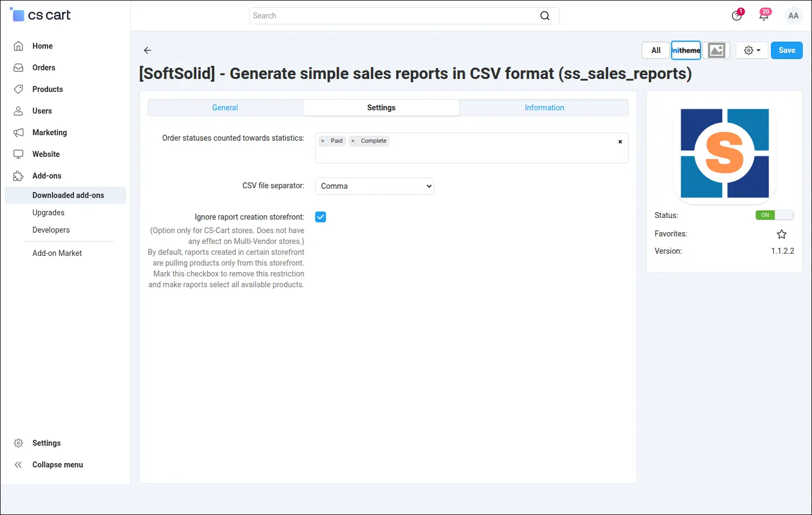
Task: Click the add-on page title heading
Action: coord(415,74)
